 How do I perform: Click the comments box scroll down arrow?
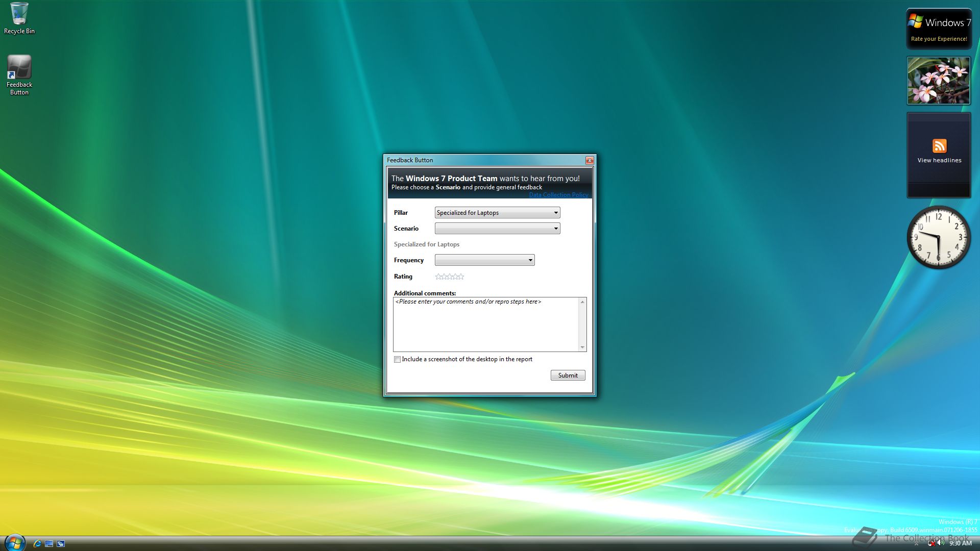click(582, 347)
